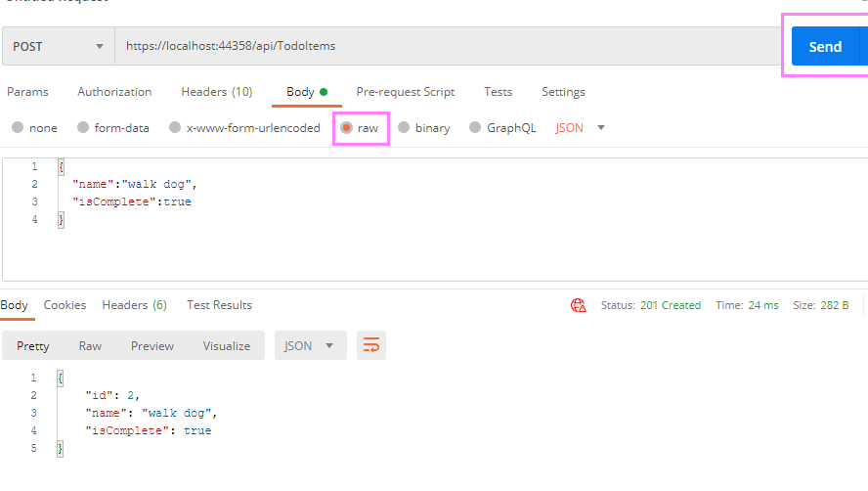Click the request URL field
This screenshot has height=491, width=868.
(448, 47)
